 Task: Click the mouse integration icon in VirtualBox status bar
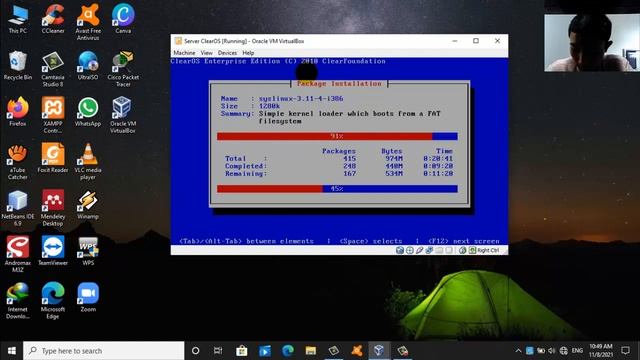click(462, 250)
